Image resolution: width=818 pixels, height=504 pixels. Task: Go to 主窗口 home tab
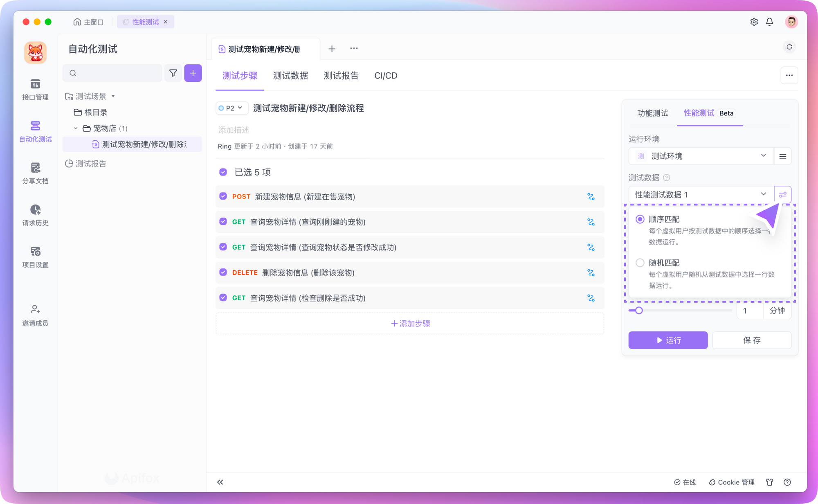pyautogui.click(x=88, y=22)
